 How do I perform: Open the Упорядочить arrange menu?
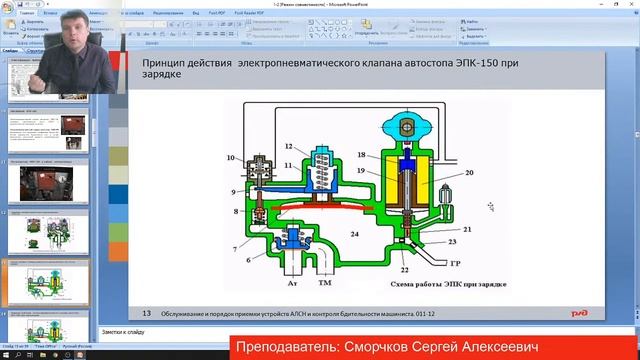point(366,27)
